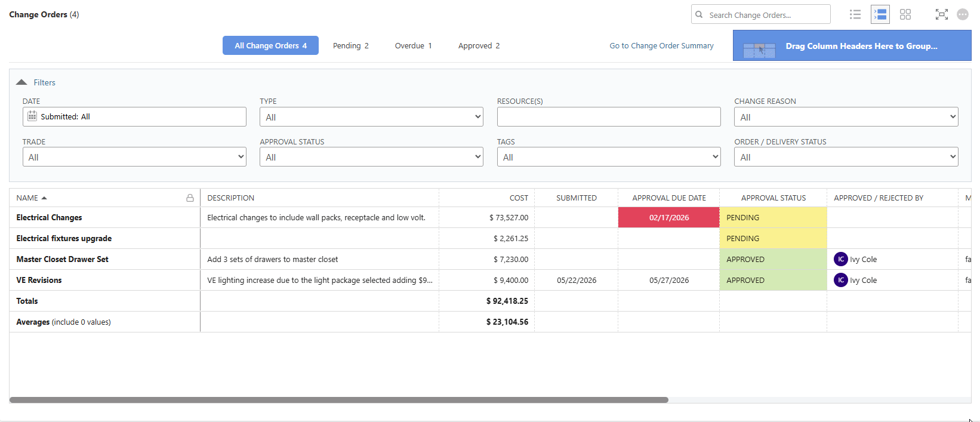The height and width of the screenshot is (422, 980).
Task: Click the average cost $ 23,104.56
Action: [x=507, y=322]
